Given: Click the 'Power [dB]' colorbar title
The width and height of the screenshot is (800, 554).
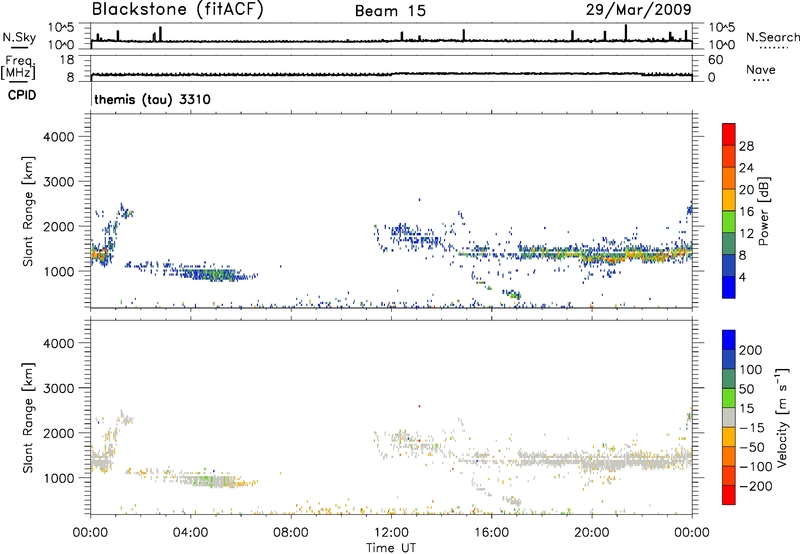Looking at the screenshot, I should pos(763,211).
